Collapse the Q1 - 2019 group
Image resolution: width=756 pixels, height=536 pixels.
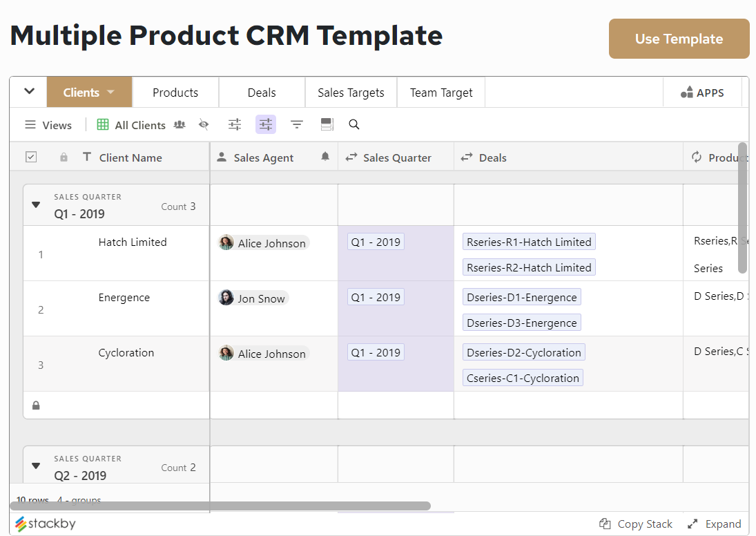pyautogui.click(x=36, y=204)
